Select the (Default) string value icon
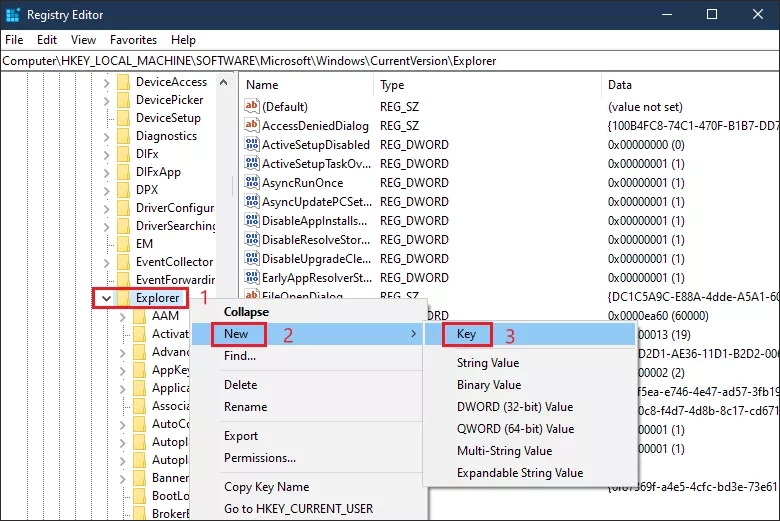 (x=252, y=106)
